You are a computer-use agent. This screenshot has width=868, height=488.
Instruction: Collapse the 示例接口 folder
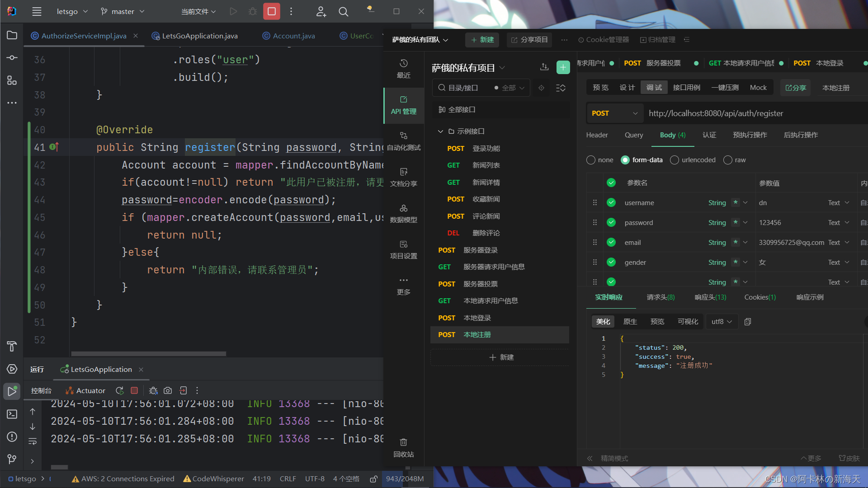click(440, 131)
